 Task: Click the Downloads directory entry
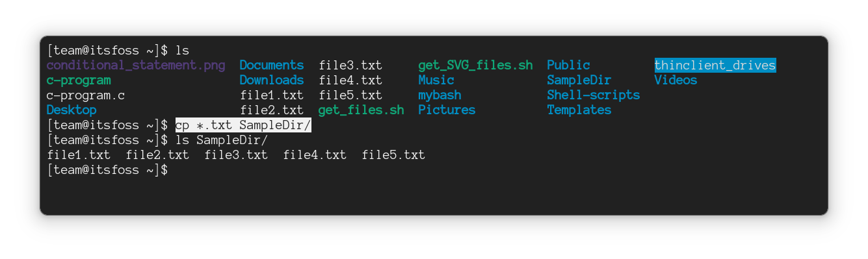click(272, 80)
